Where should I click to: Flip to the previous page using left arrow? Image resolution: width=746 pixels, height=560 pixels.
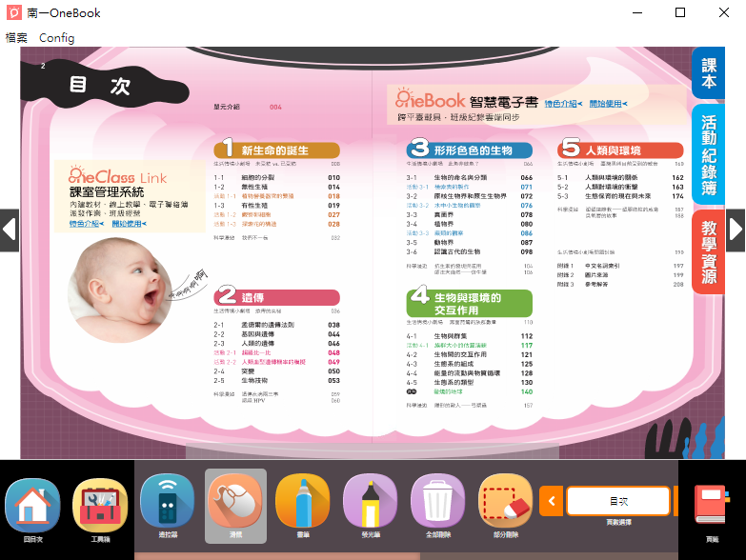[x=10, y=230]
